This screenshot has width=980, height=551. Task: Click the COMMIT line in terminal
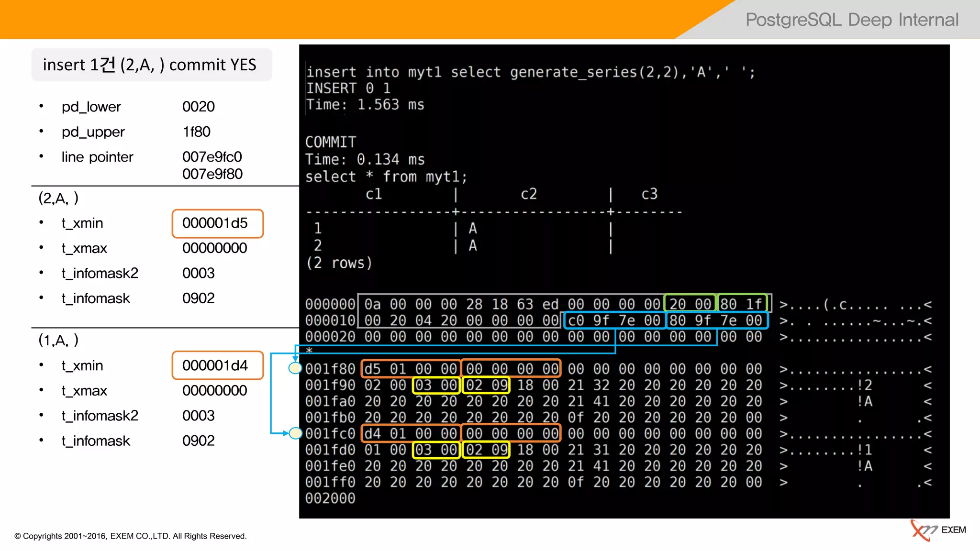(331, 142)
